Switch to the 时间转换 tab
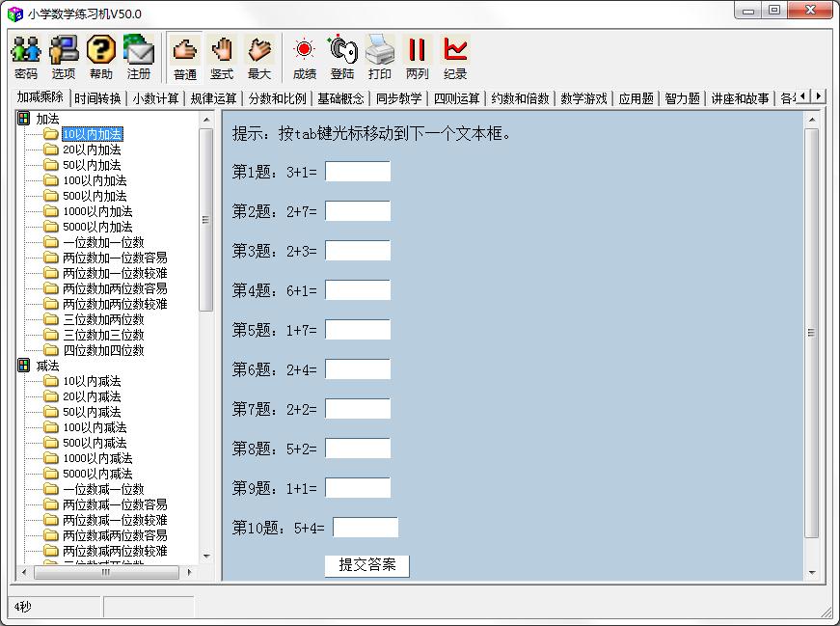 click(97, 98)
